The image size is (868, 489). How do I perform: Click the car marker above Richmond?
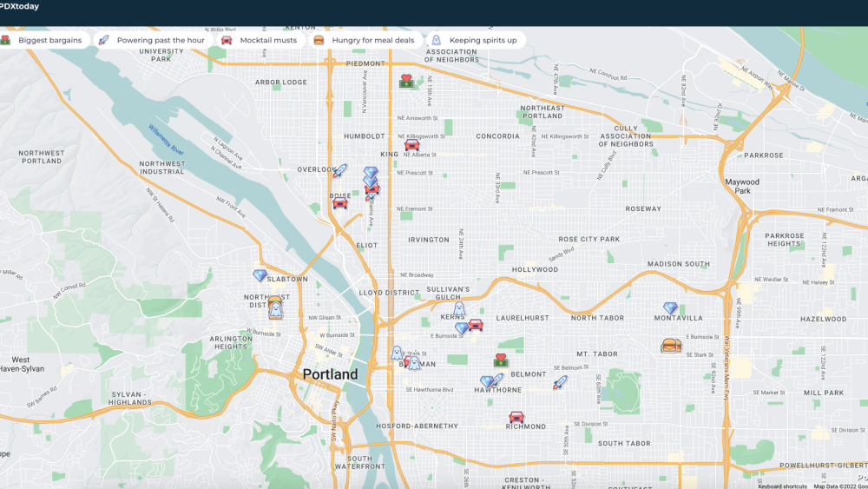[x=516, y=416]
